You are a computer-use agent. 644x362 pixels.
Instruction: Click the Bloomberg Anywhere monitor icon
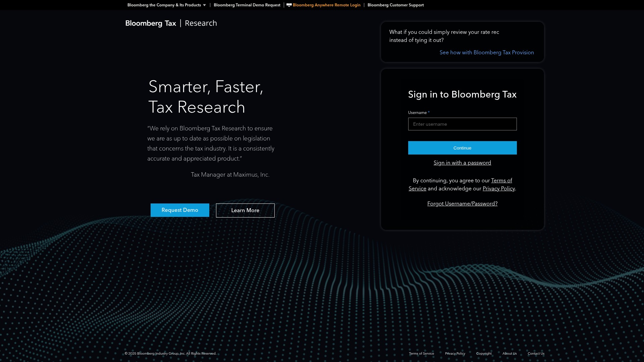pyautogui.click(x=289, y=5)
